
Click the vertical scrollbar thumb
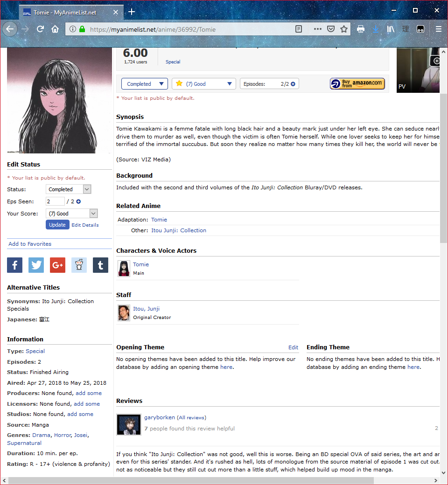tap(443, 168)
